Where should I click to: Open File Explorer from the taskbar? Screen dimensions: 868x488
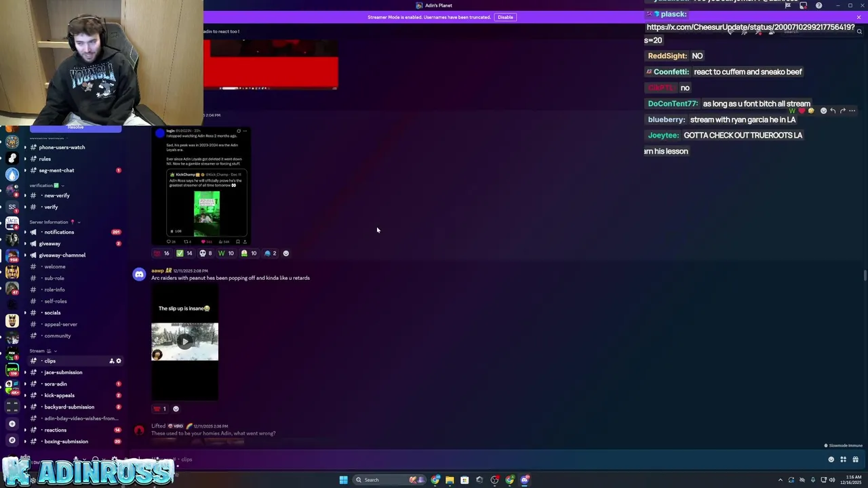pyautogui.click(x=450, y=480)
